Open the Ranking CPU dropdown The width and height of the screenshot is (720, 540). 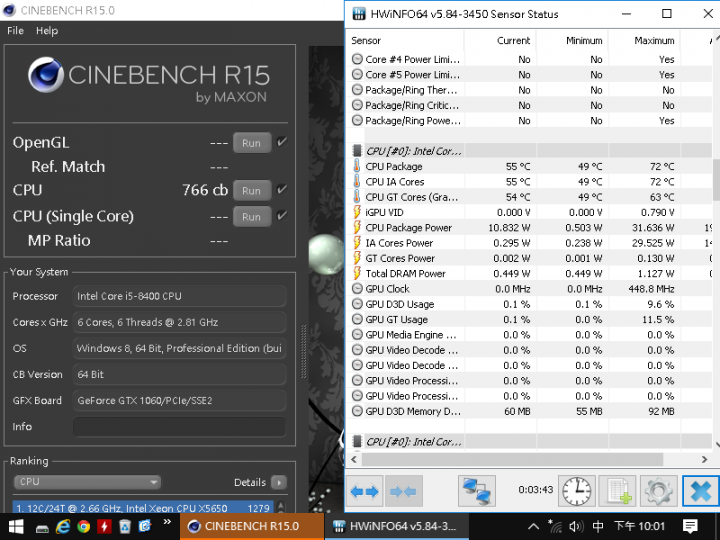(87, 482)
